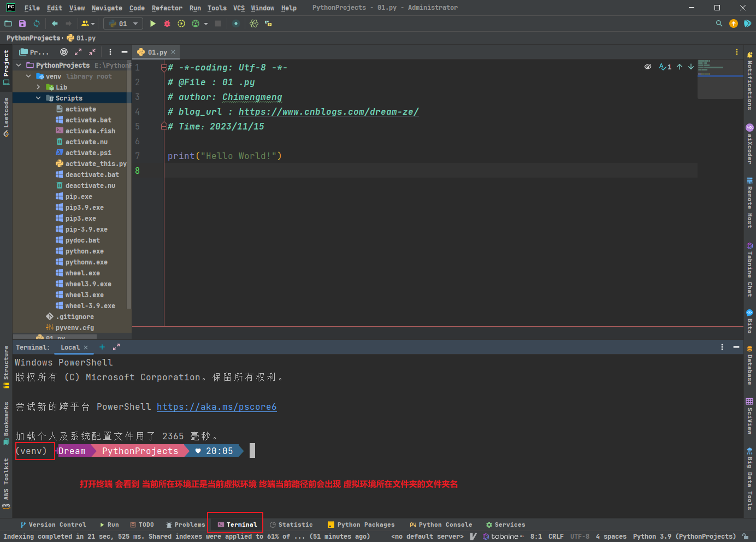
Task: Collapse the Scripts folder in the project tree
Action: pos(38,98)
